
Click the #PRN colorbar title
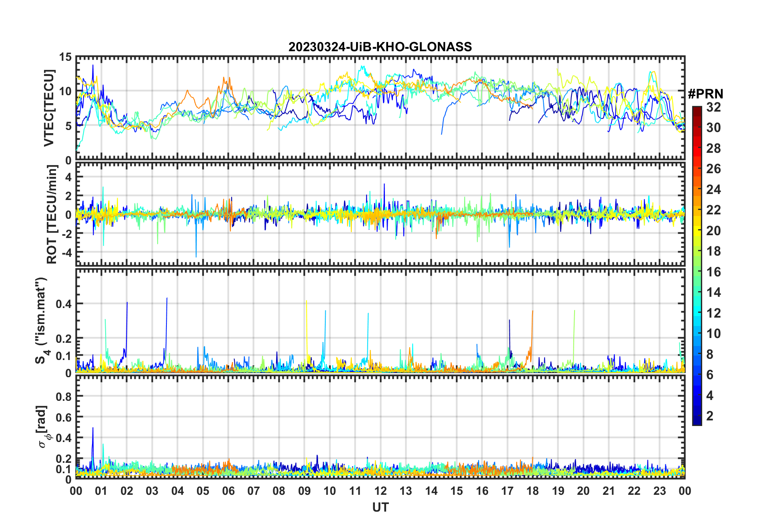coord(705,94)
